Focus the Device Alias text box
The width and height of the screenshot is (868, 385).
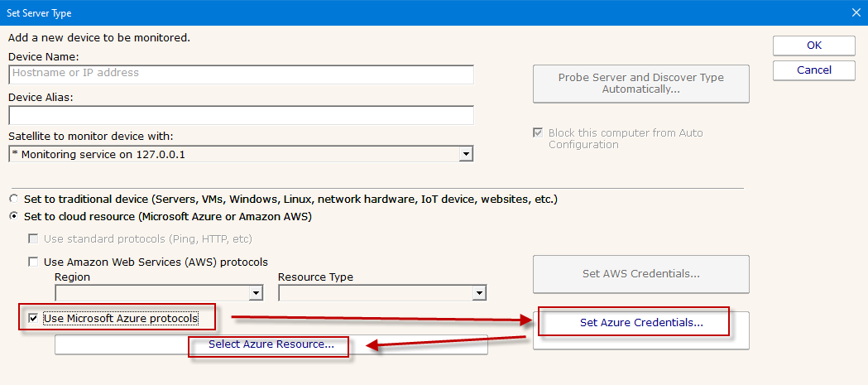coord(241,115)
